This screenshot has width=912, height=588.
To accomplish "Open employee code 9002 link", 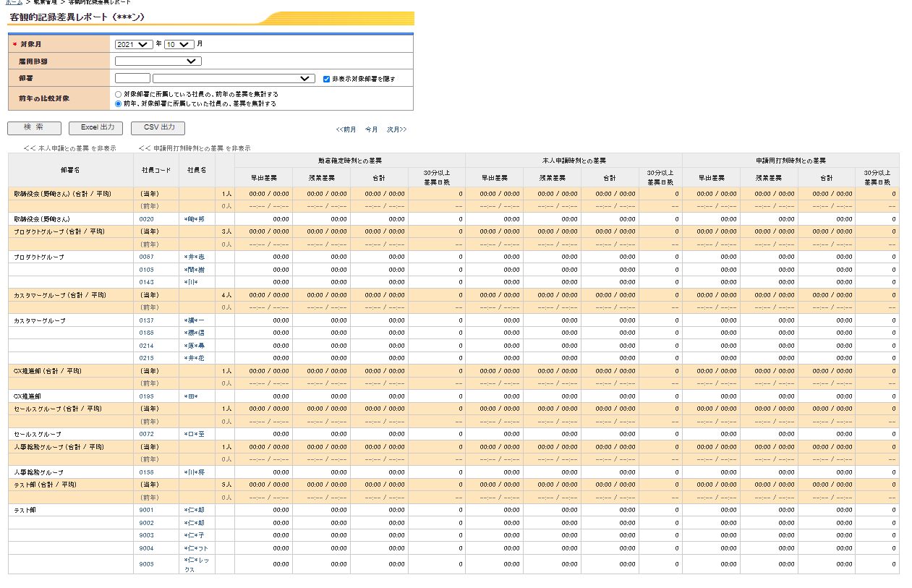I will pos(146,523).
